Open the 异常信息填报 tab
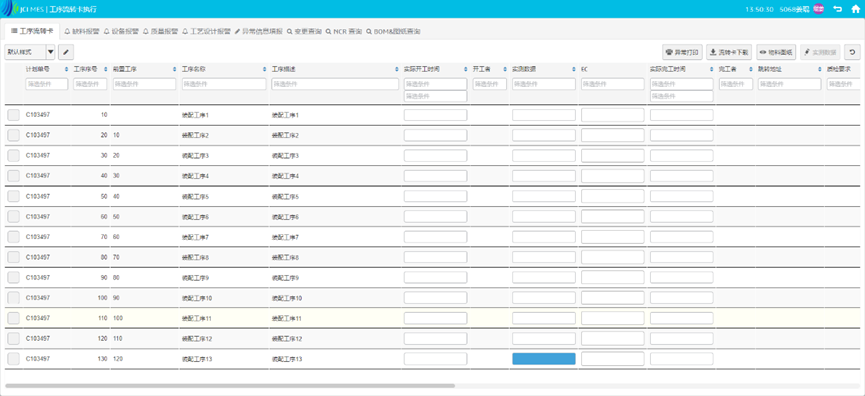Screen dimensions: 865x396 click(259, 32)
